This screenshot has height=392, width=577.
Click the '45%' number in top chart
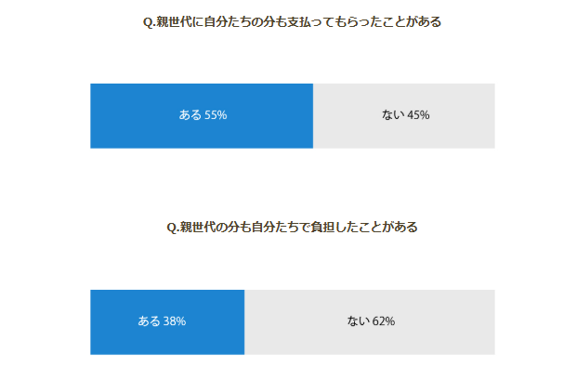(x=418, y=115)
